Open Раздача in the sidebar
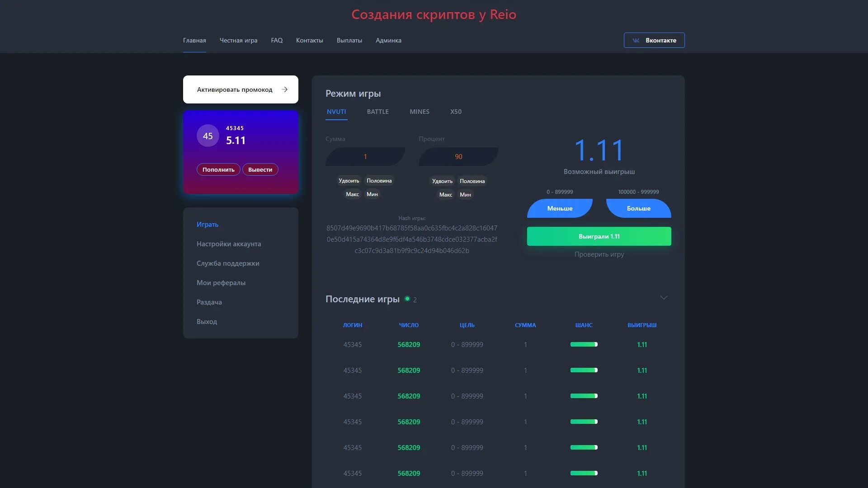Screen dimensions: 868x488 [209, 302]
